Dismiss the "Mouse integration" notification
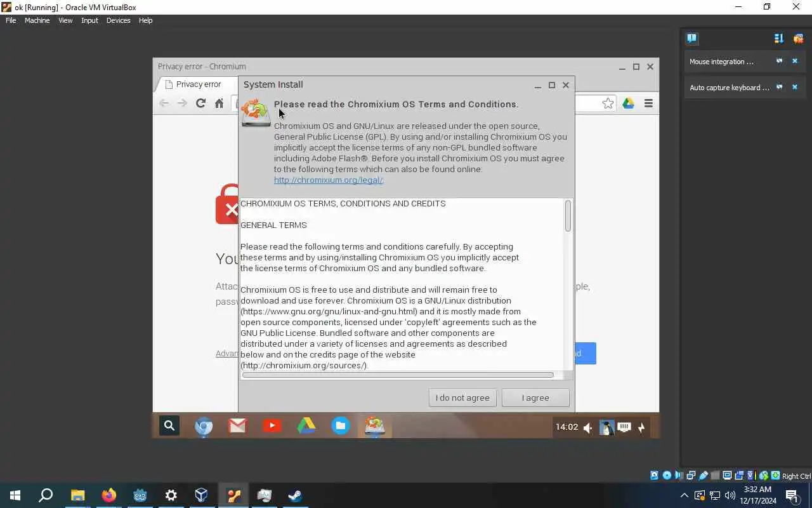The image size is (812, 508). [x=794, y=61]
